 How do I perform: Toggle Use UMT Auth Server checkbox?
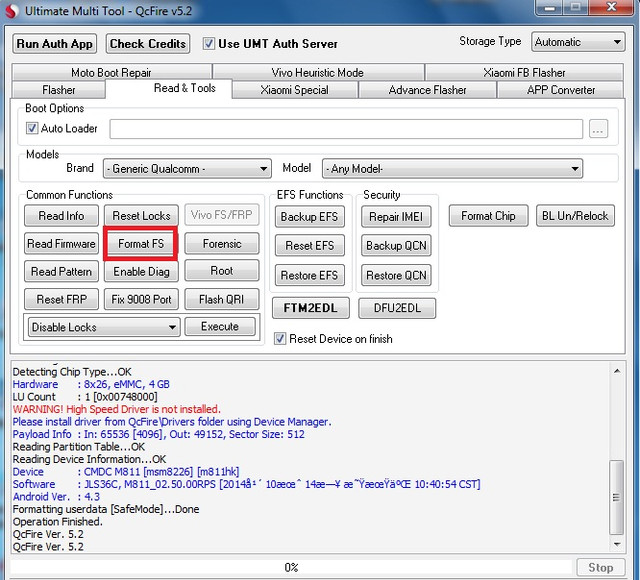pyautogui.click(x=209, y=44)
